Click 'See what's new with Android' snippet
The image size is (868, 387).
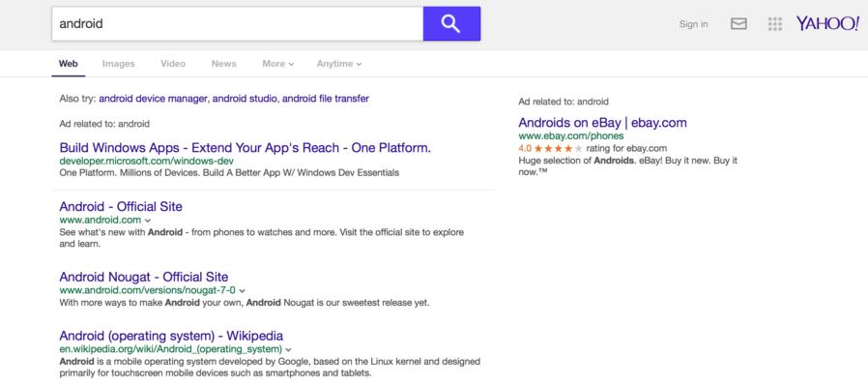(x=261, y=238)
